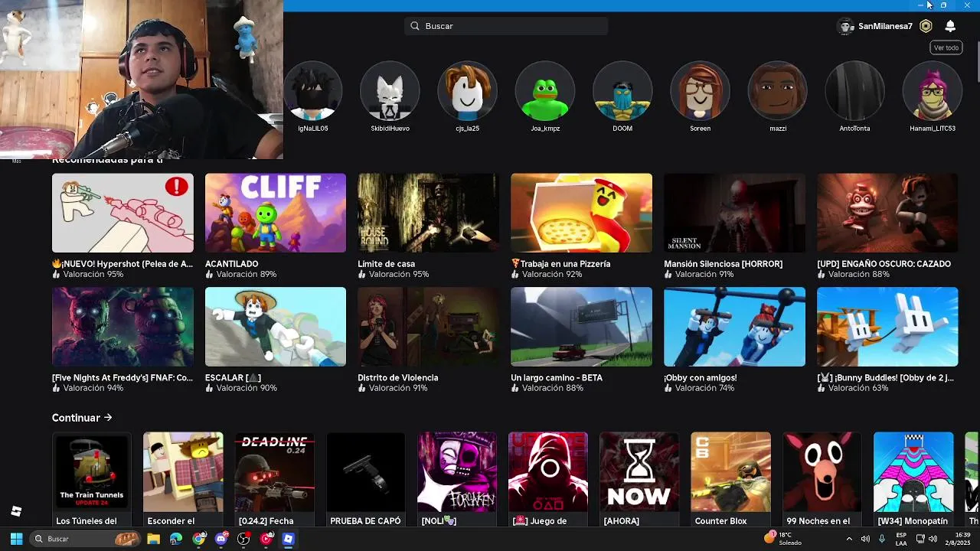Open the Five Nights At Freddy's FNAF thumbnail
Image resolution: width=980 pixels, height=551 pixels.
pyautogui.click(x=122, y=327)
